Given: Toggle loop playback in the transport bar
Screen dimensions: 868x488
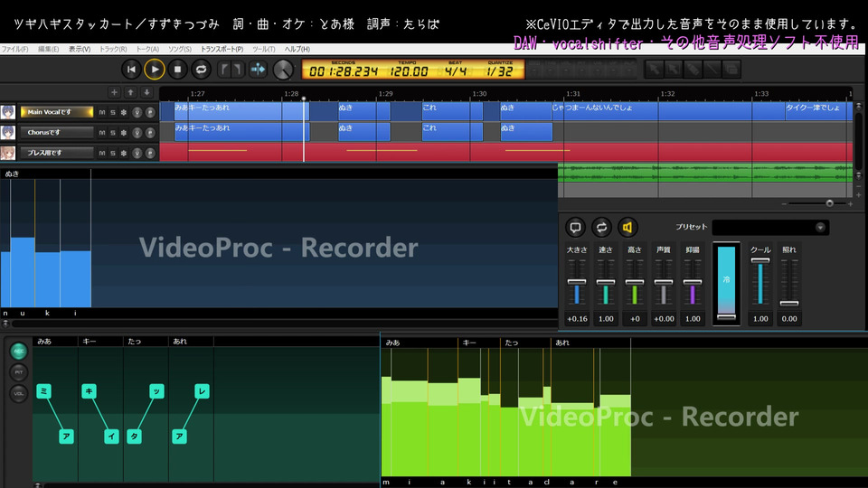Looking at the screenshot, I should click(x=201, y=70).
